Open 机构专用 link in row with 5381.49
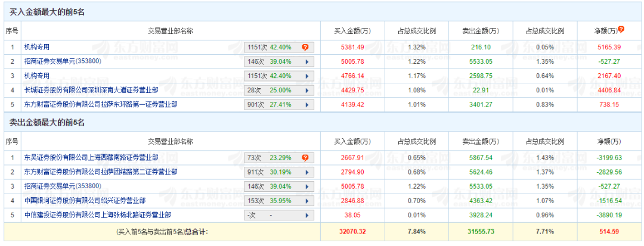 [x=37, y=47]
